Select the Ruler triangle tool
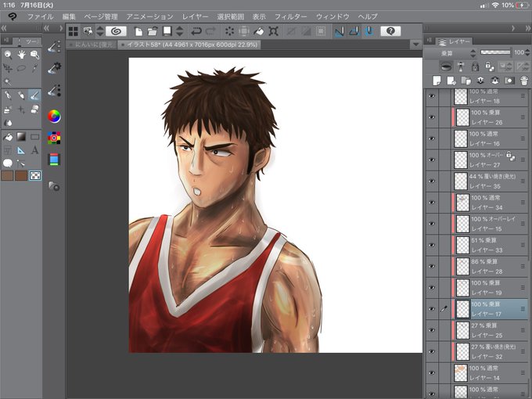The image size is (532, 399). 21,150
